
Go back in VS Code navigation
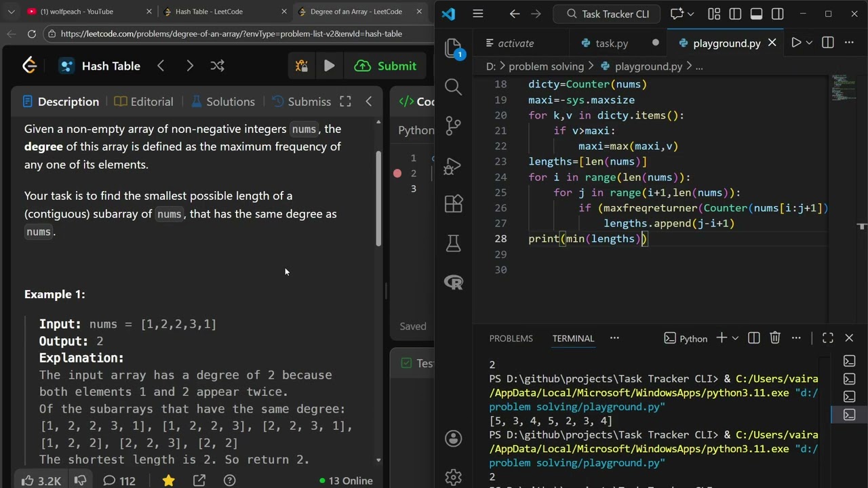pyautogui.click(x=514, y=14)
